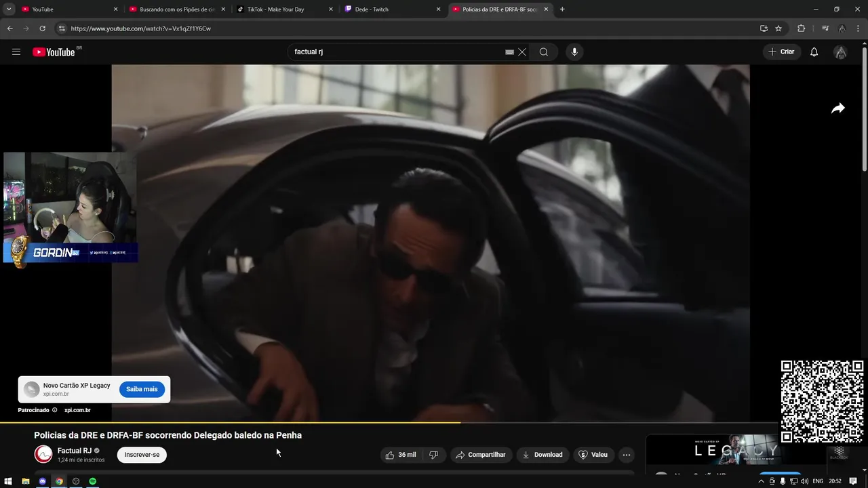Close the Dede - Twitch tab

(438, 9)
